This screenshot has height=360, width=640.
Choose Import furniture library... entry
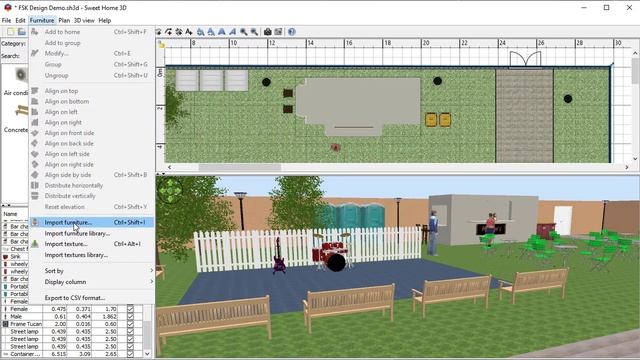(92, 233)
